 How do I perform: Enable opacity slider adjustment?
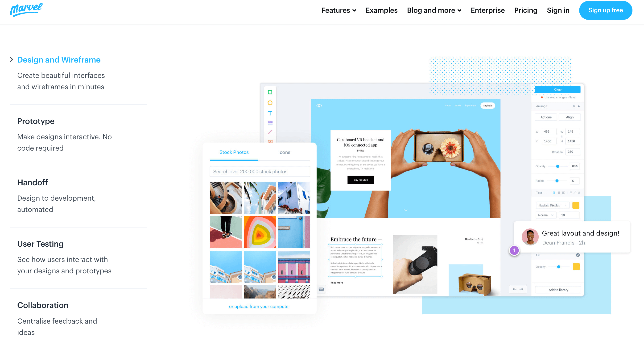pyautogui.click(x=557, y=167)
